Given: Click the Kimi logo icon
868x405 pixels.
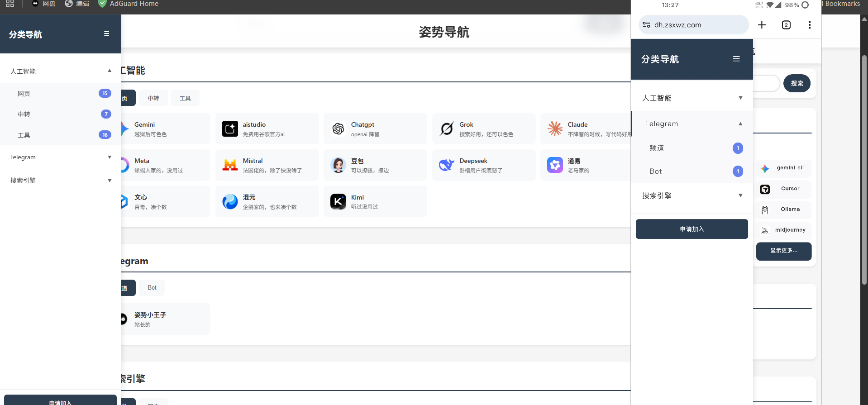Looking at the screenshot, I should point(338,201).
